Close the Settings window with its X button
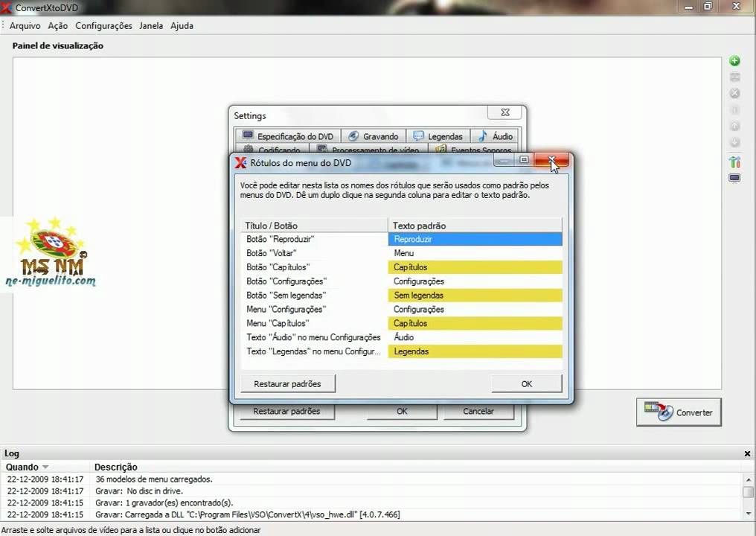The width and height of the screenshot is (756, 536). [504, 112]
